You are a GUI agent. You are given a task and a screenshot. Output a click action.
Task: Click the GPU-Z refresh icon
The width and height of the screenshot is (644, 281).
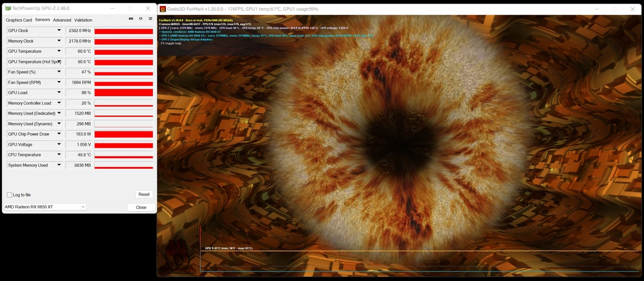[141, 19]
